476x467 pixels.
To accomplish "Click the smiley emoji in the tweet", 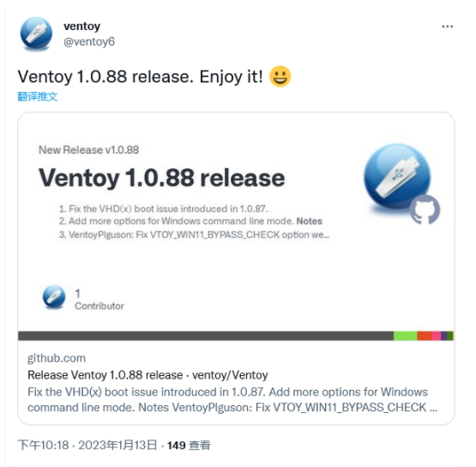I will click(280, 76).
